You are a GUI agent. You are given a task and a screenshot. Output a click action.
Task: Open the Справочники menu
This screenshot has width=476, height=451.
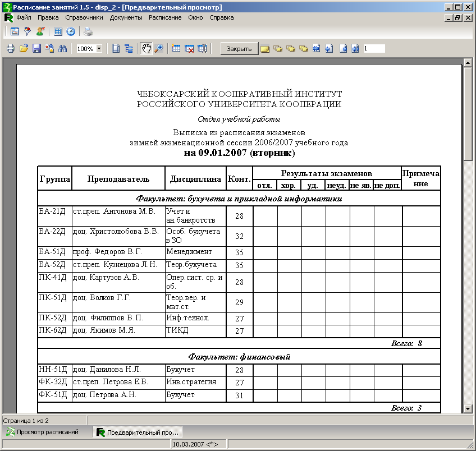pos(84,17)
